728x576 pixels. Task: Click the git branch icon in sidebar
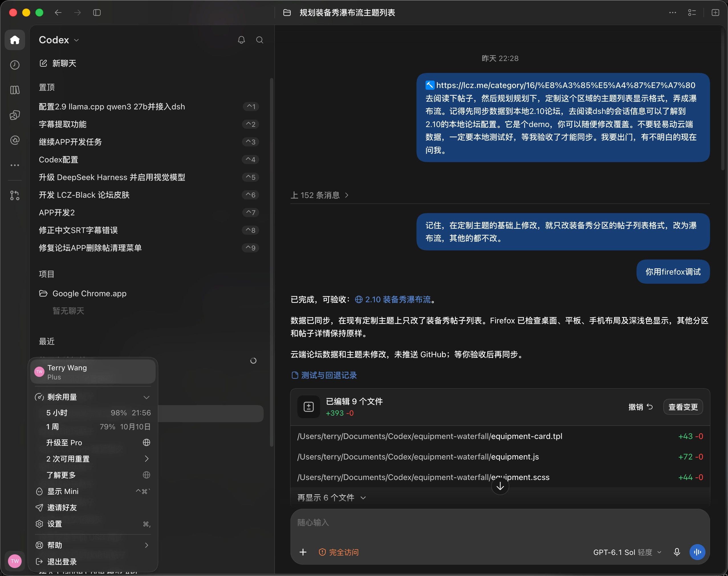15,195
